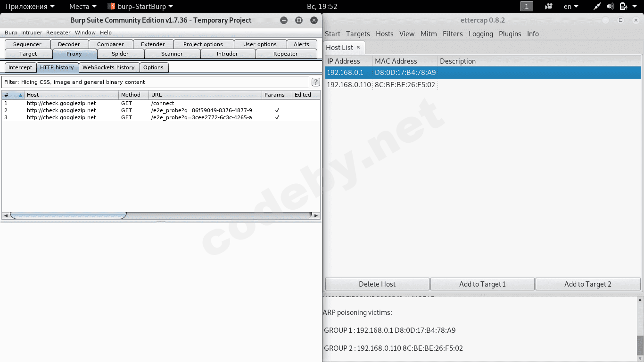Select the /connect request row
644x362 pixels.
coord(161,103)
